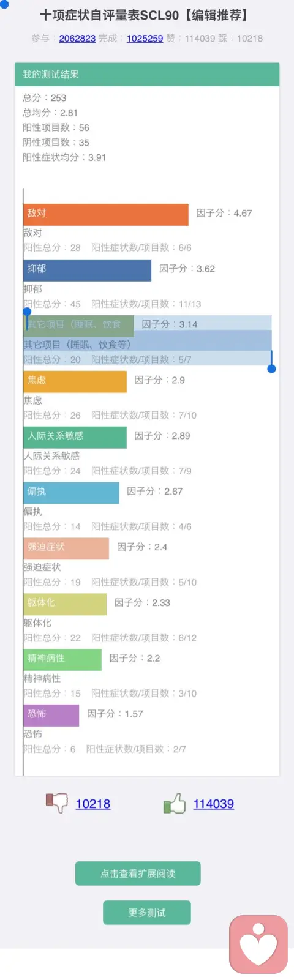Tap the green thumbs-up icon
The image size is (294, 980).
(x=175, y=802)
